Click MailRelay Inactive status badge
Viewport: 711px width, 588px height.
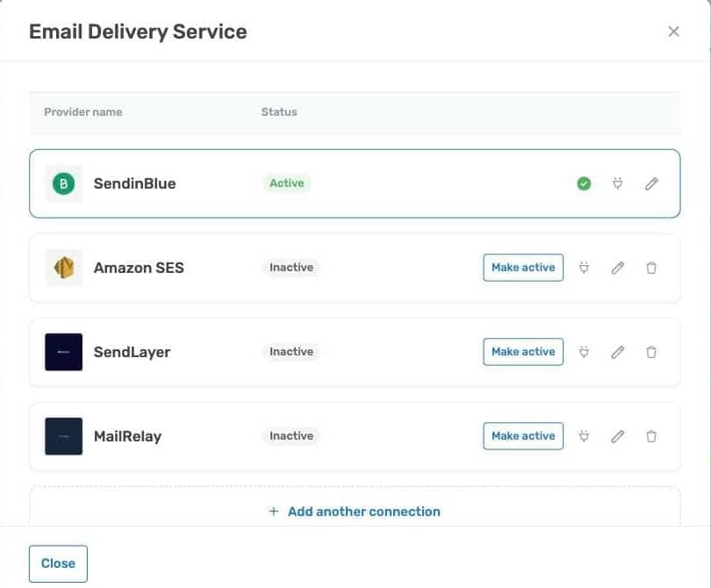[x=291, y=436]
